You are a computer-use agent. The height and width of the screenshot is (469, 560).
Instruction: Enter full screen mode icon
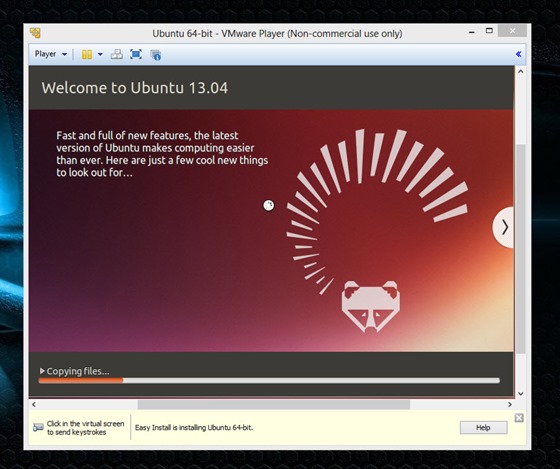coord(136,54)
